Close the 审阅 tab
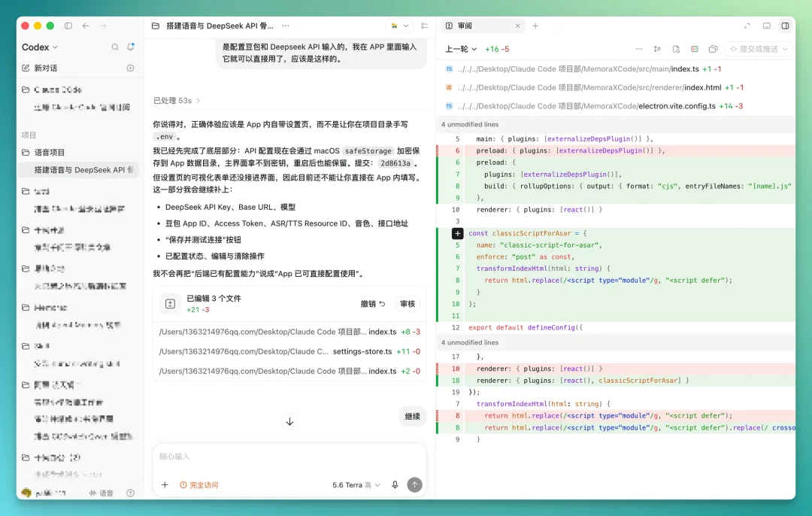 coord(517,26)
